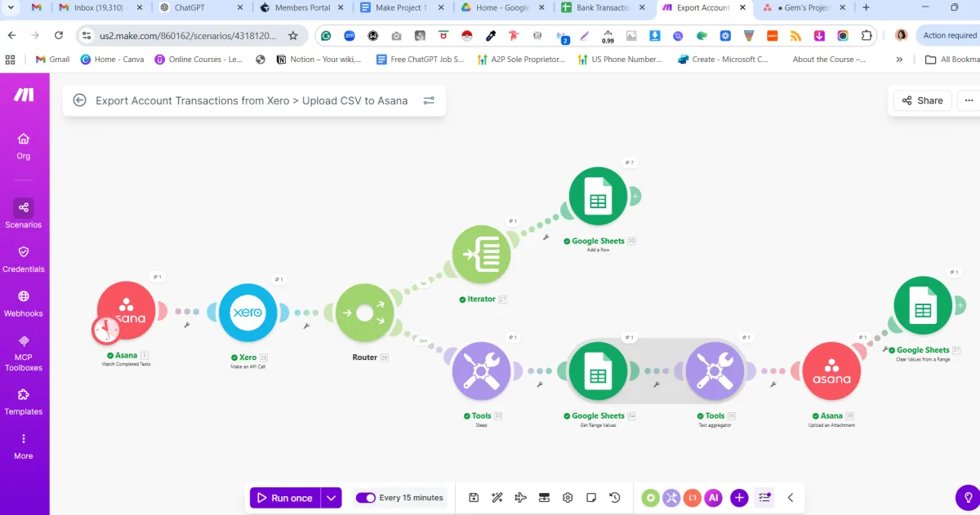Open the lightbulb help icon at bottom right

coord(966,496)
